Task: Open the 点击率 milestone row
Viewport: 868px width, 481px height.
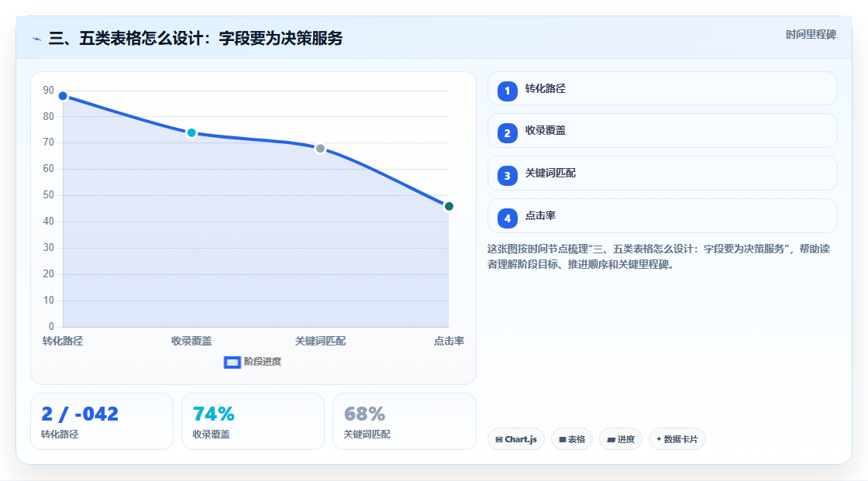Action: (662, 216)
